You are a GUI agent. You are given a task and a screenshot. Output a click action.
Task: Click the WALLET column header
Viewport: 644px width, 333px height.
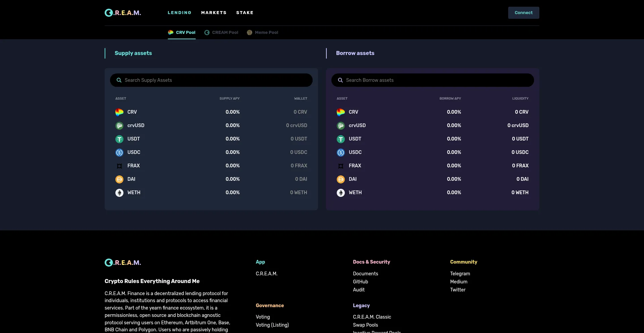pos(301,99)
